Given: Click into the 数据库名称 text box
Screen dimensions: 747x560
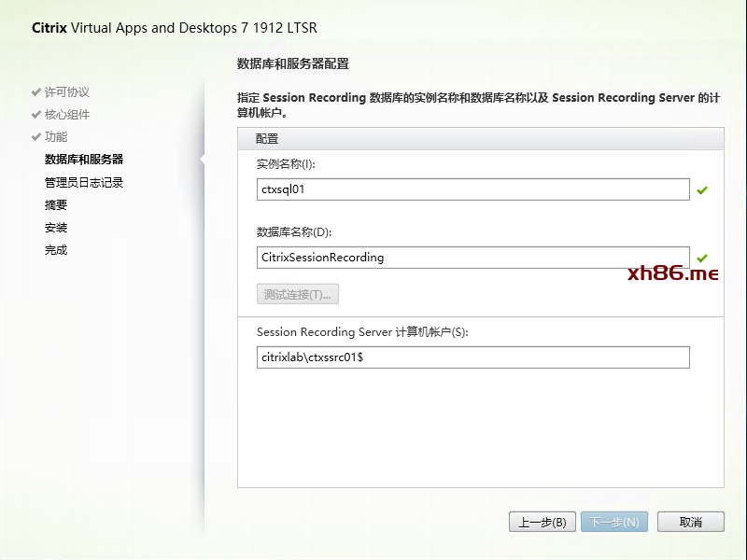Looking at the screenshot, I should [472, 258].
